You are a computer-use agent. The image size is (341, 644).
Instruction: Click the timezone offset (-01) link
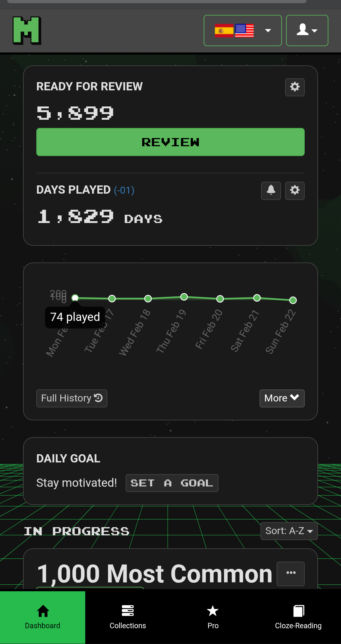124,190
